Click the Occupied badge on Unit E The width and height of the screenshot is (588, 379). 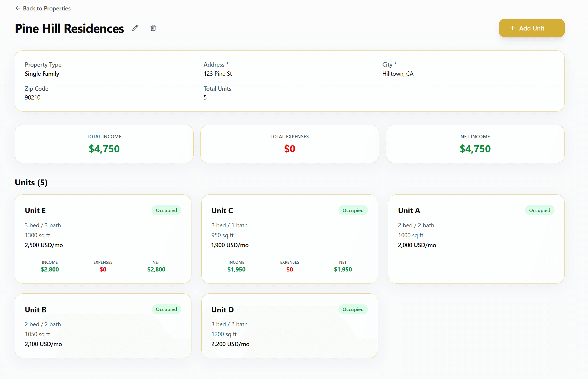[166, 210]
